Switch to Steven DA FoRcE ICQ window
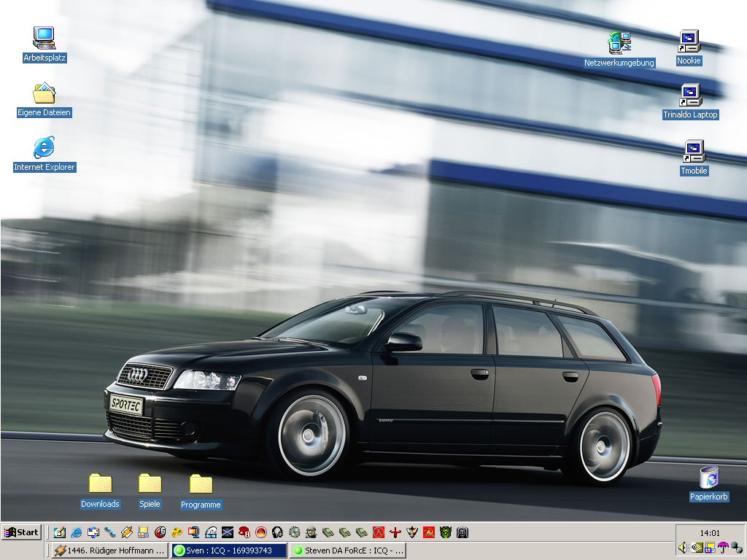 347,551
